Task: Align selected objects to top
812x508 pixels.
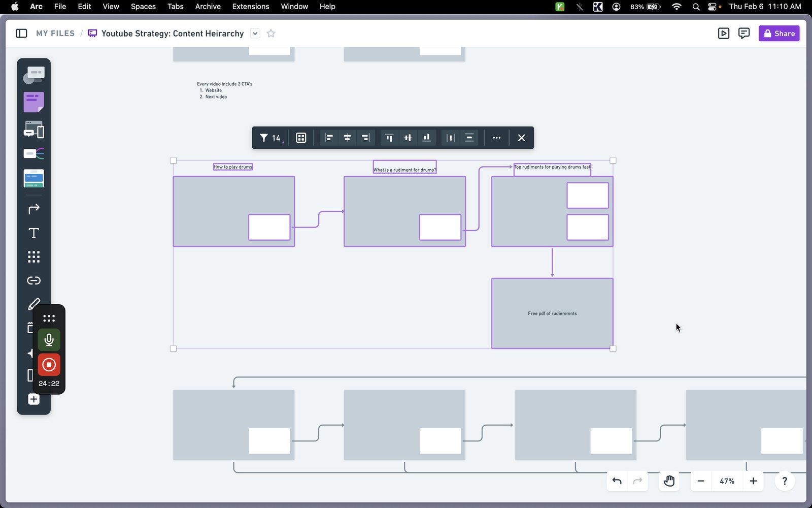Action: (389, 138)
